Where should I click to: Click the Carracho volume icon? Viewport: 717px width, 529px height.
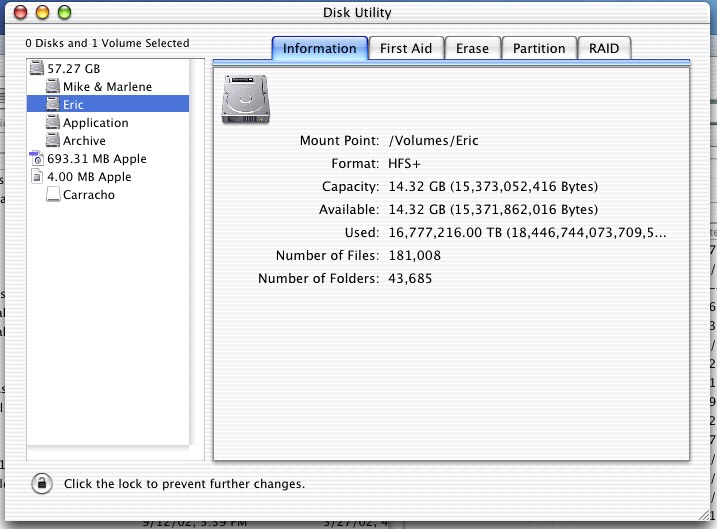[x=53, y=194]
